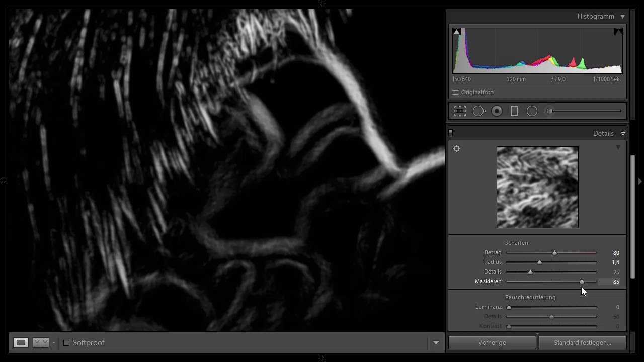Hide the bottom filmstrip arrow

(x=322, y=358)
